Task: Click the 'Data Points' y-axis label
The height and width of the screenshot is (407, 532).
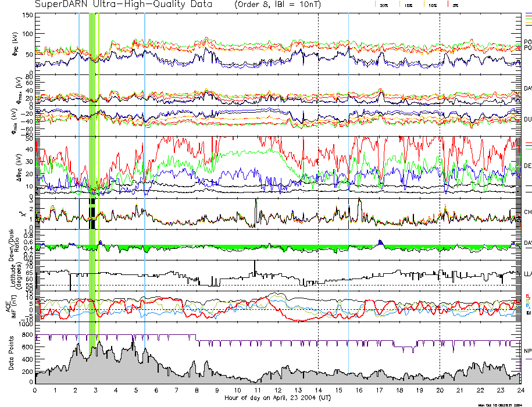Action: click(x=11, y=353)
